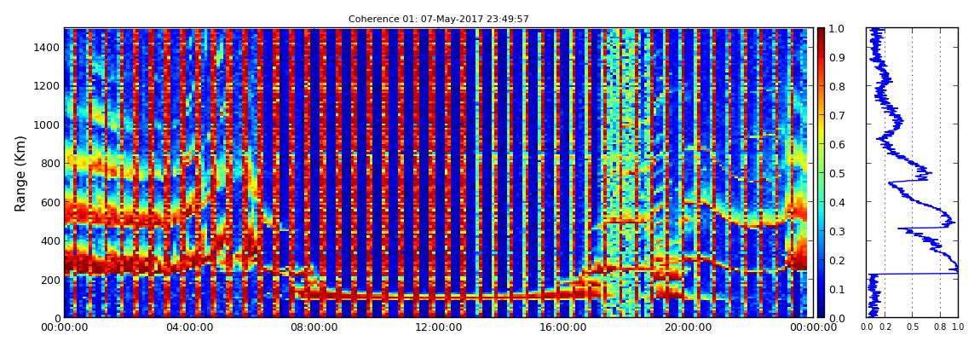The image size is (980, 347).
Task: Click the plot title "Coherence 01: 07-May-2017 23:49:57"
Action: [438, 20]
